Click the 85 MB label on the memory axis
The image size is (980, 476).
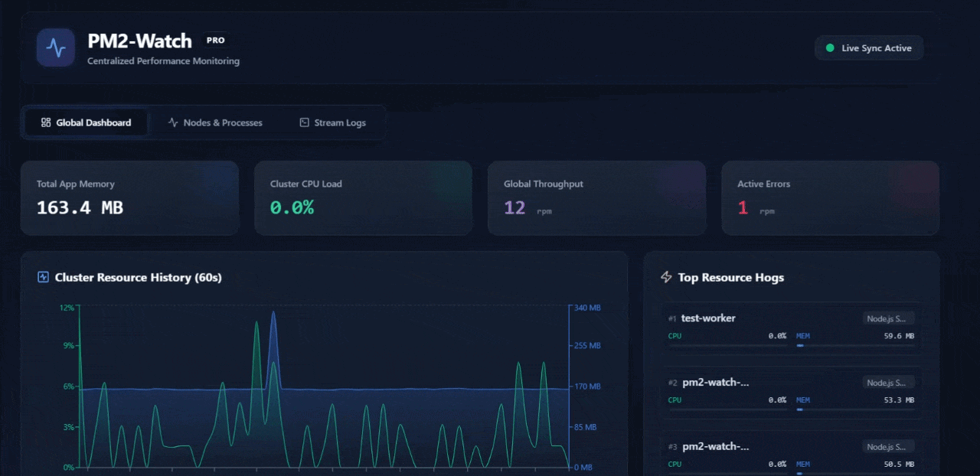585,427
